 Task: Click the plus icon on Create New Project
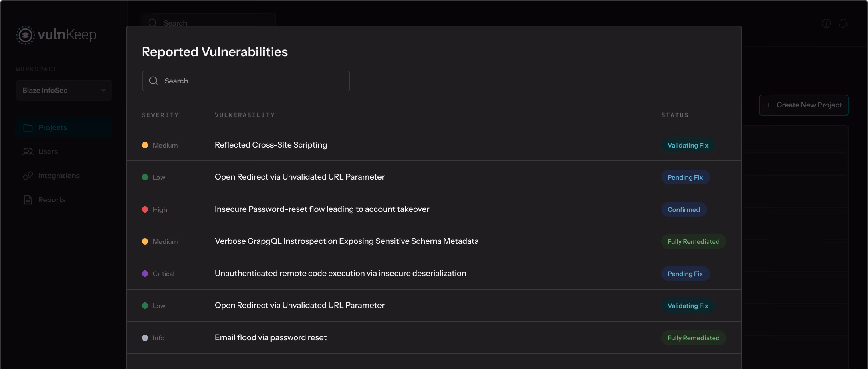769,105
